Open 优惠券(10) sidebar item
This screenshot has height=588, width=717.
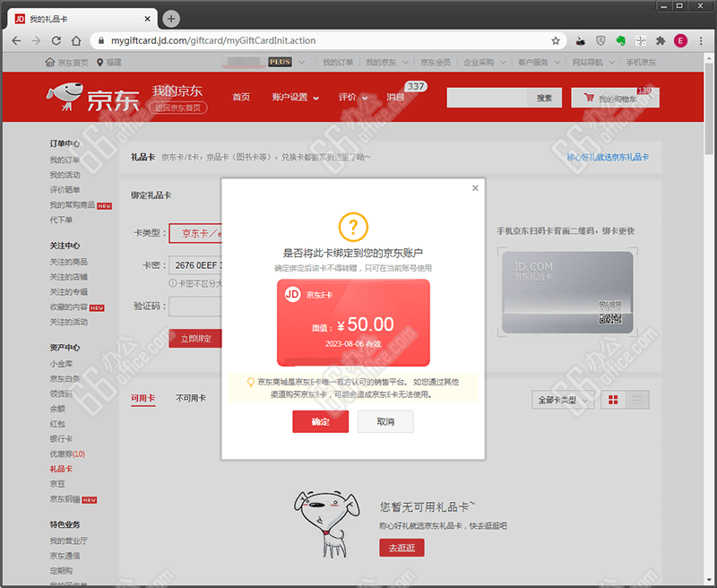(x=67, y=454)
